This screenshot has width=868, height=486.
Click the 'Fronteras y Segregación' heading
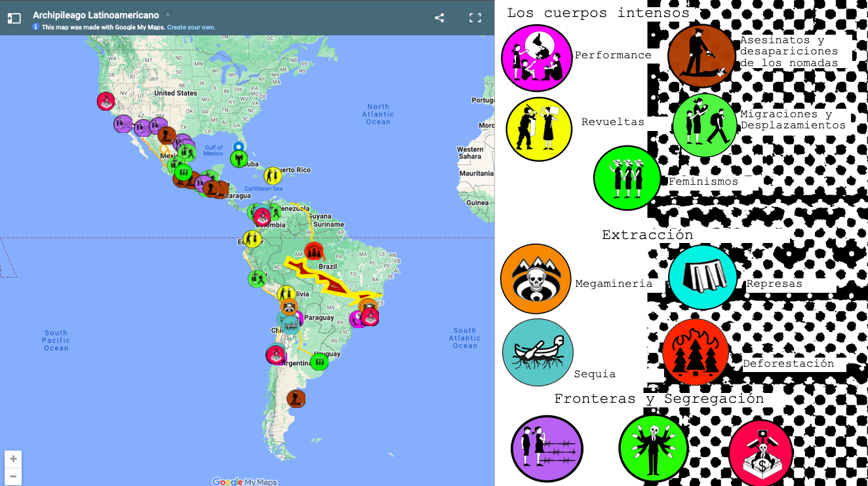tap(659, 399)
